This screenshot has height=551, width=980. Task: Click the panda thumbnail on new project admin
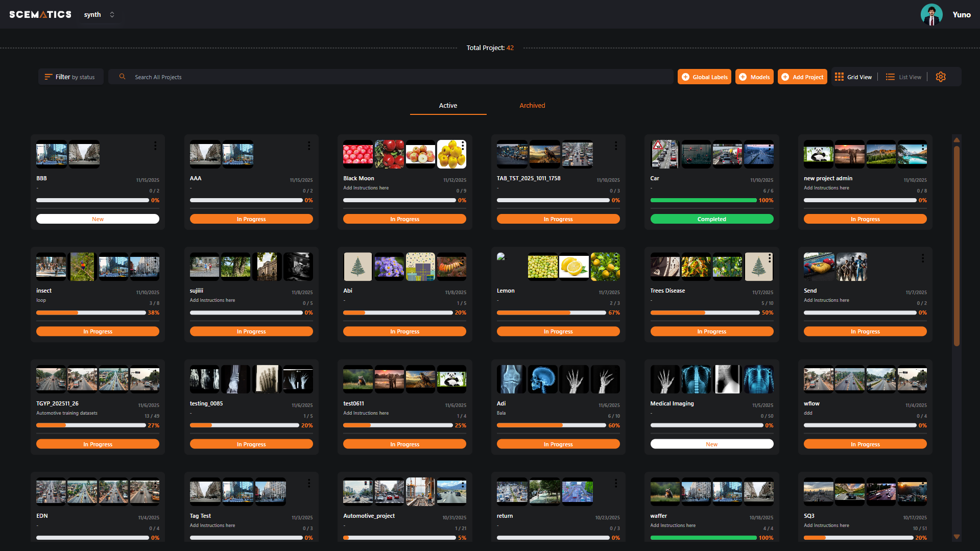tap(818, 154)
